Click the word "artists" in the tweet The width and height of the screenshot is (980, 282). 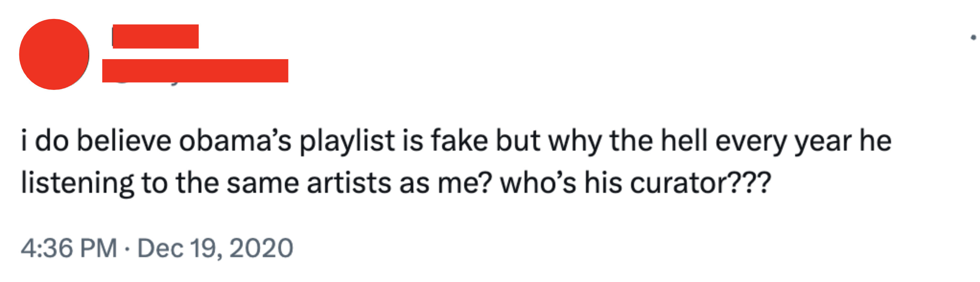tap(349, 183)
